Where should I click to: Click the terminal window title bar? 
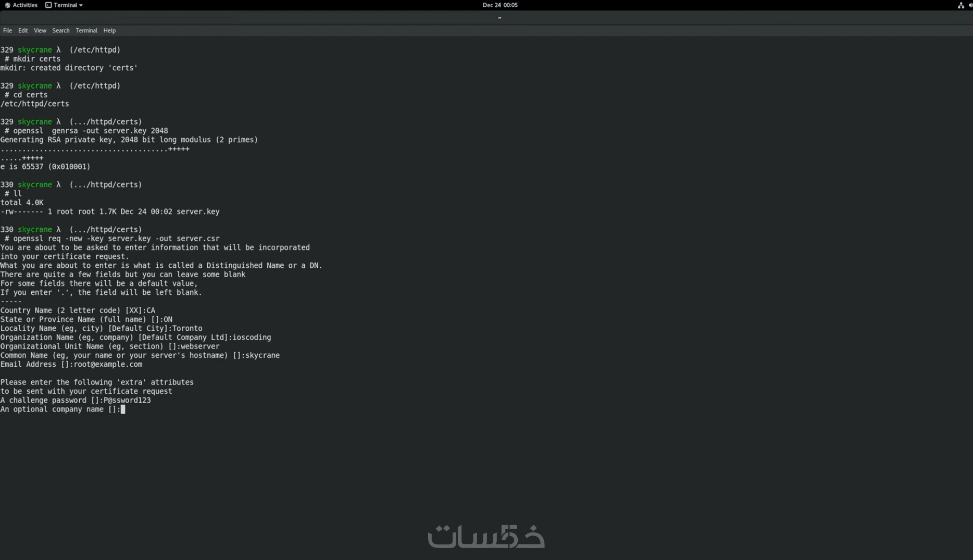(x=487, y=18)
